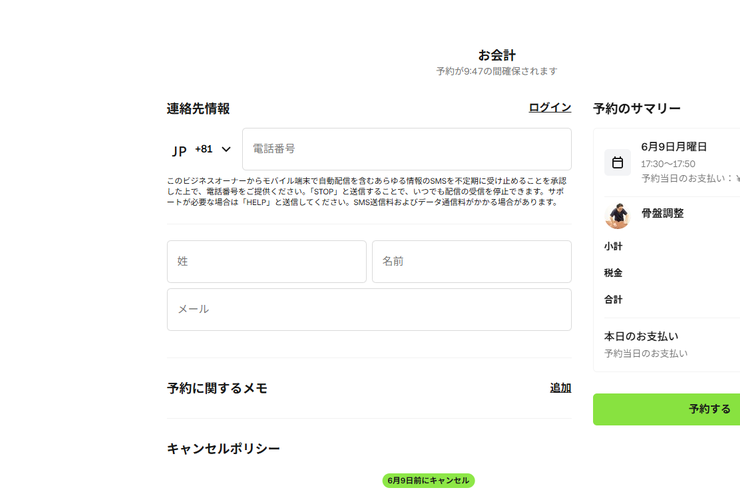
Task: Click the キャンセルポリシー section heading
Action: [223, 449]
